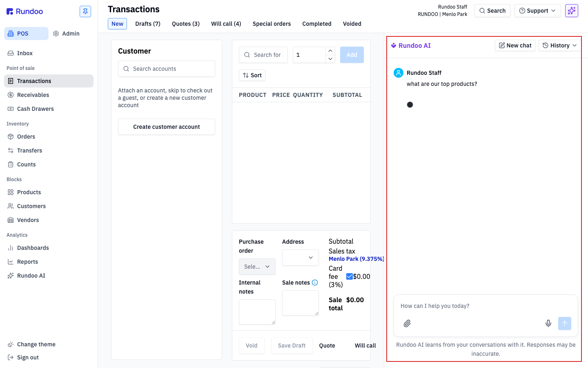Open Cash Drawers page
588x368 pixels.
coord(49,109)
